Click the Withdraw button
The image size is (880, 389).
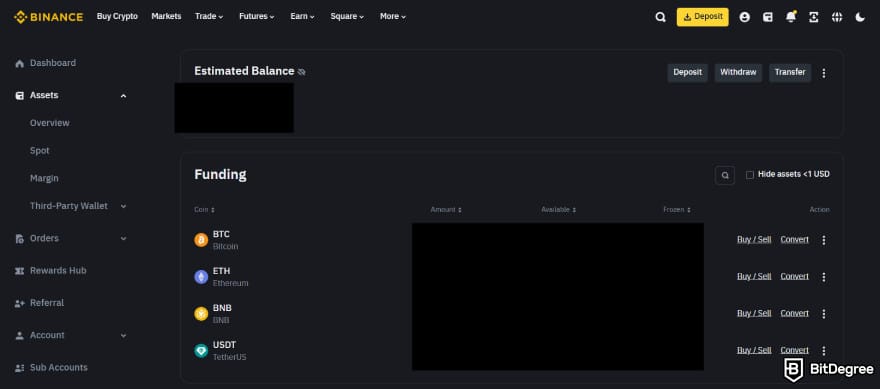(738, 72)
